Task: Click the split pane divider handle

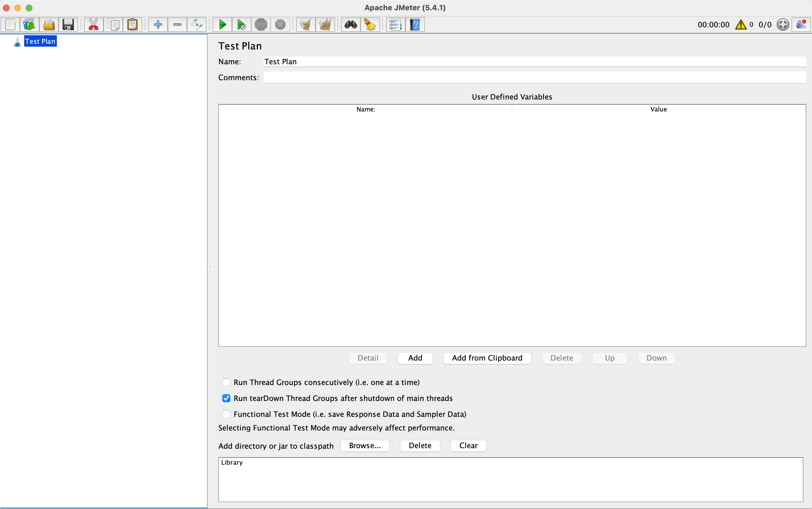Action: coord(210,271)
